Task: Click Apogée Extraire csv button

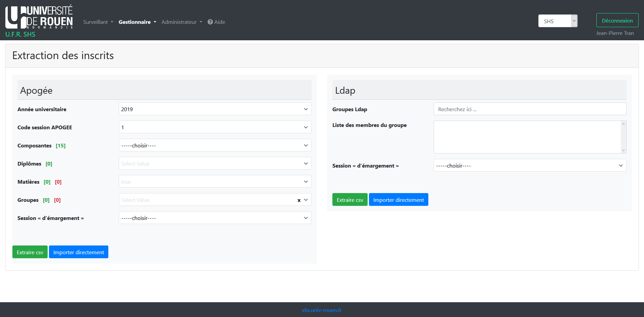Action: 30,252
